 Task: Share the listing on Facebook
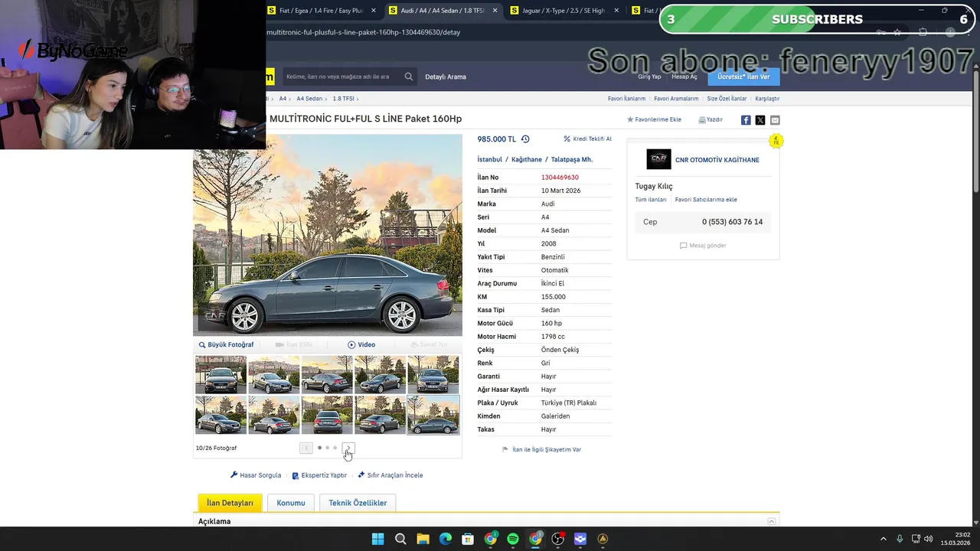click(746, 120)
